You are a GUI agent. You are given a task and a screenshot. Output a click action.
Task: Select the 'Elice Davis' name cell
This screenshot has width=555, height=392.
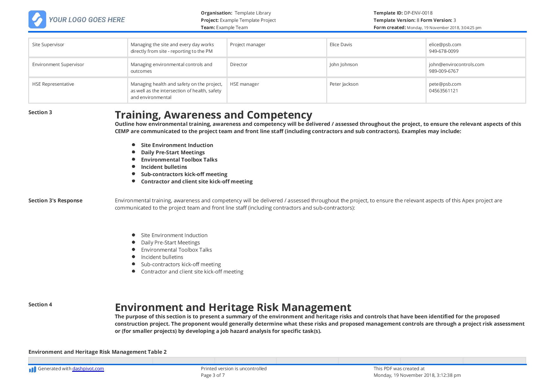376,48
